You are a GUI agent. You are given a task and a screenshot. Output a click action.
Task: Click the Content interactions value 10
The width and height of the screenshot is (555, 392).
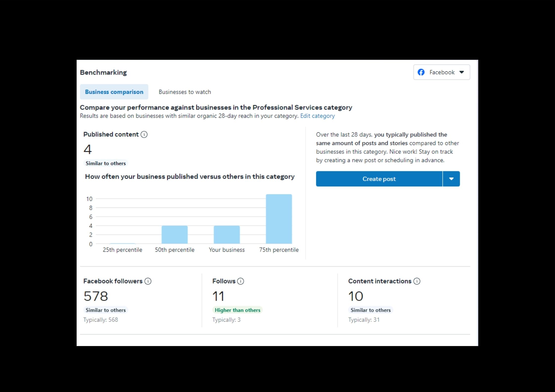[x=355, y=296]
